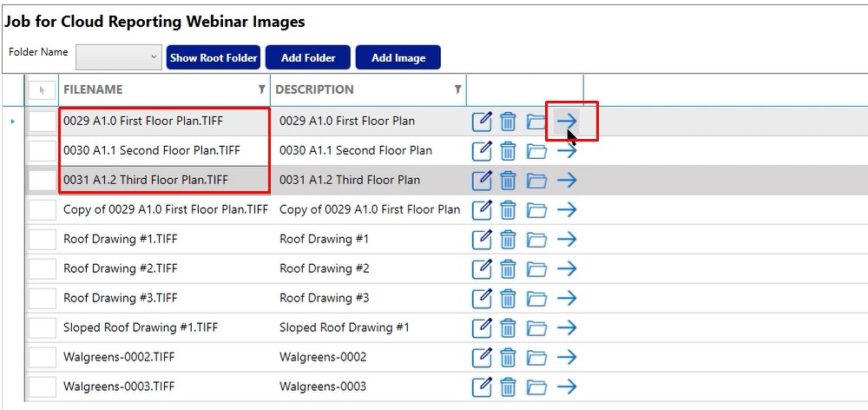The width and height of the screenshot is (868, 410).
Task: Click the Add Folder button
Action: point(308,57)
